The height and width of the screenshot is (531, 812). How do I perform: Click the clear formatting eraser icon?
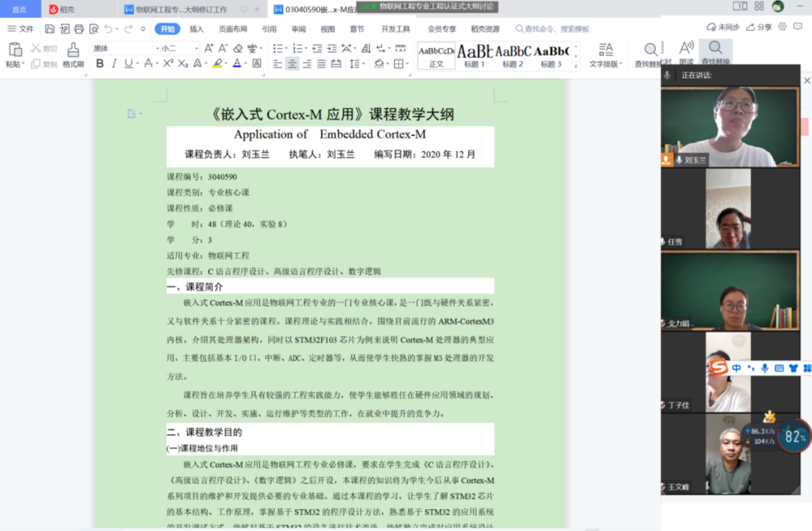click(x=238, y=48)
